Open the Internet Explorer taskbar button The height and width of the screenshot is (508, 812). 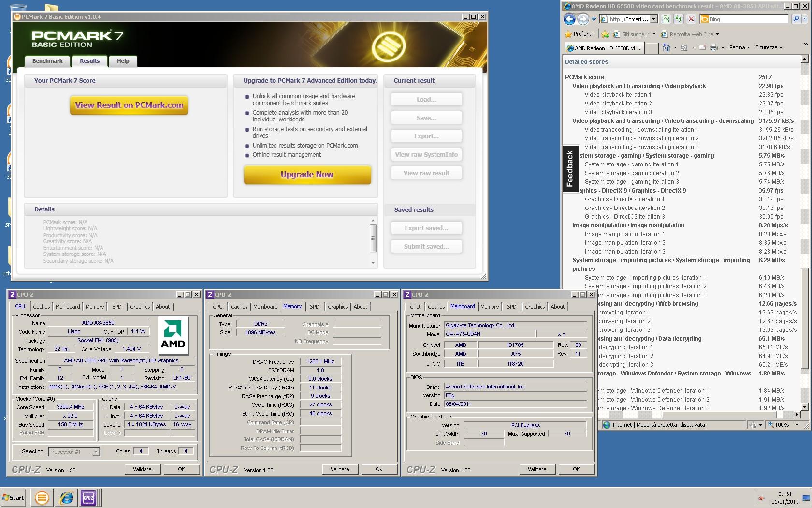[66, 497]
